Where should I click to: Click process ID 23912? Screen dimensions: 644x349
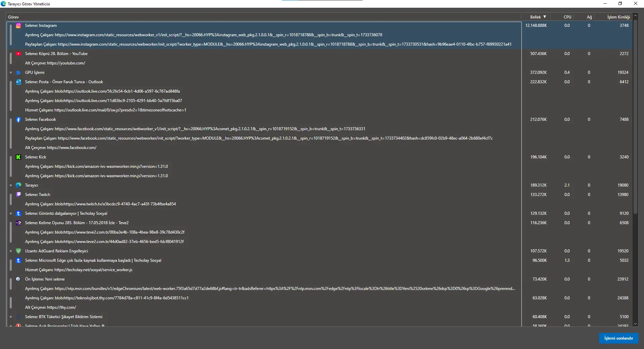point(623,279)
